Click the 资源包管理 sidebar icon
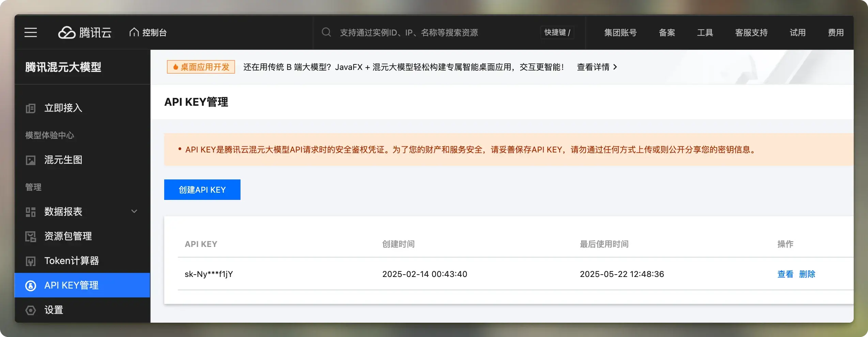This screenshot has height=337, width=868. (31, 236)
